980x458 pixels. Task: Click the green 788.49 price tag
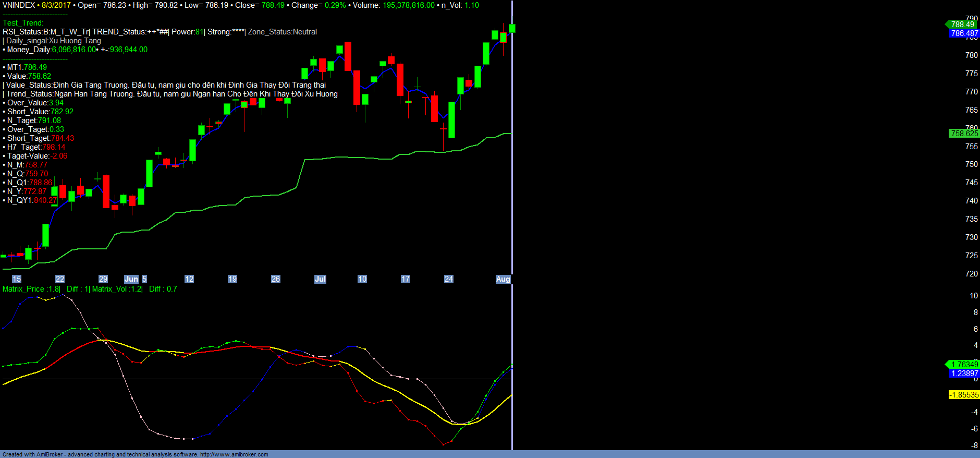(962, 25)
